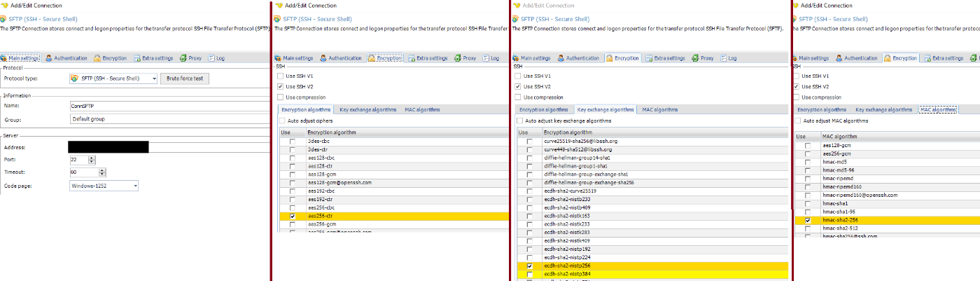The height and width of the screenshot is (281, 980).
Task: Uncheck the aes256-ctr encryption algorithm
Action: coord(292,217)
